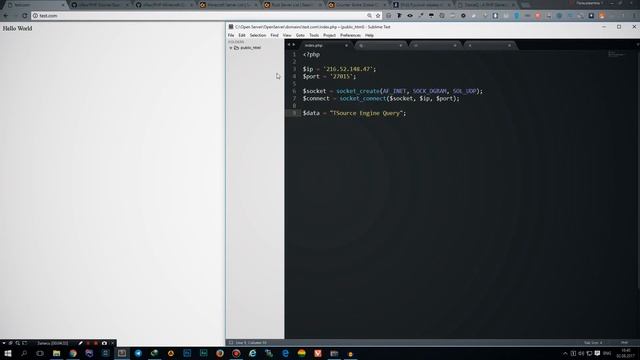The height and width of the screenshot is (360, 640).
Task: Open Firefox from the taskbar
Action: click(220, 353)
